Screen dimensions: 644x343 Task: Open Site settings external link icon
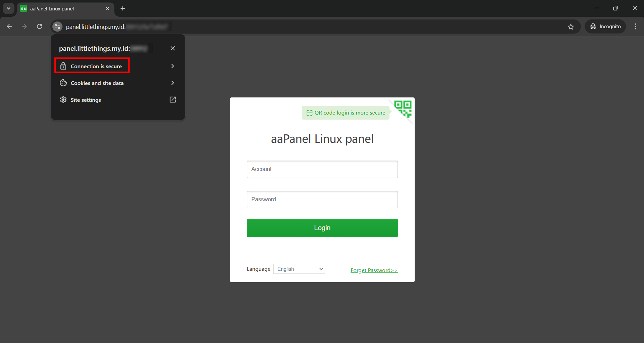[x=173, y=100]
